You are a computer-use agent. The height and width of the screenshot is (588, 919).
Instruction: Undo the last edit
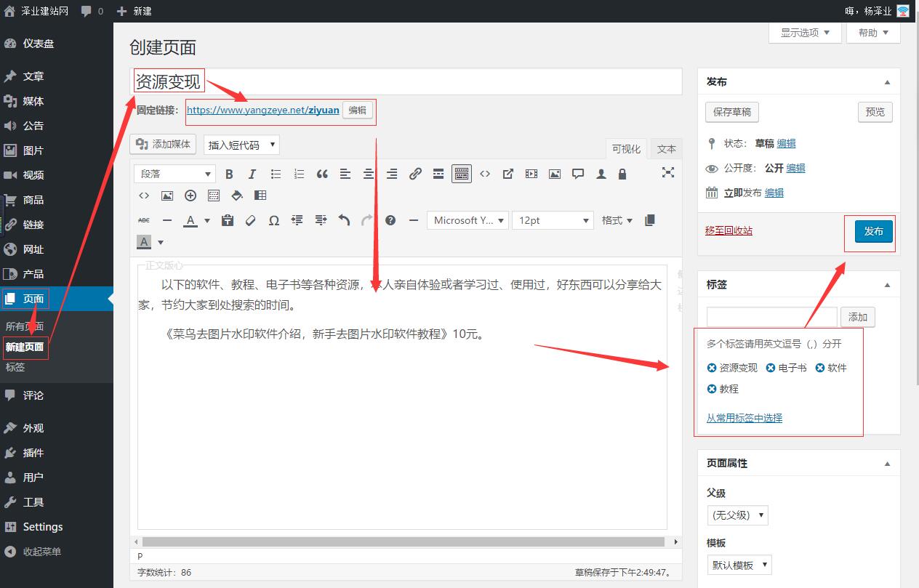pyautogui.click(x=344, y=220)
